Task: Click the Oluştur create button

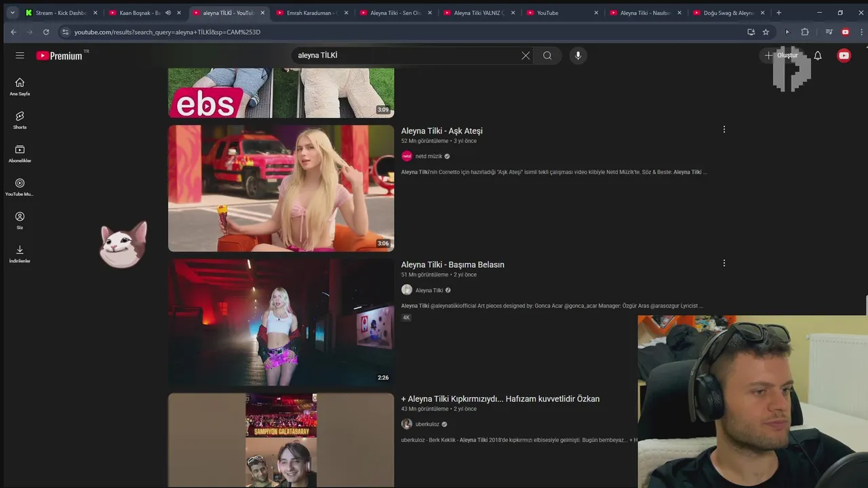Action: tap(782, 56)
